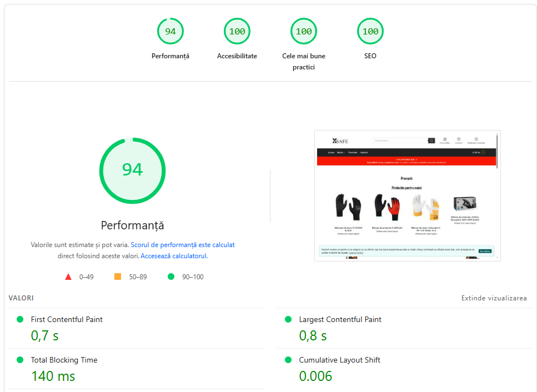Click green dot beside Cumulative Layout Shift
The height and width of the screenshot is (392, 537).
click(288, 360)
